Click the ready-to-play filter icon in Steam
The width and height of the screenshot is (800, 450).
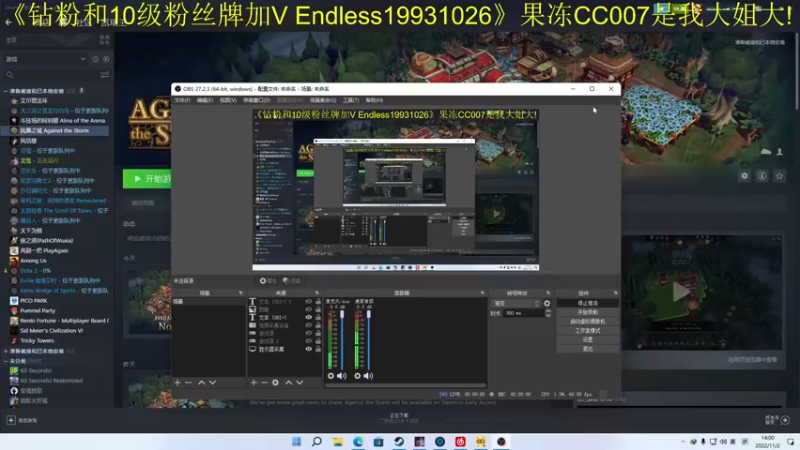coord(106,59)
